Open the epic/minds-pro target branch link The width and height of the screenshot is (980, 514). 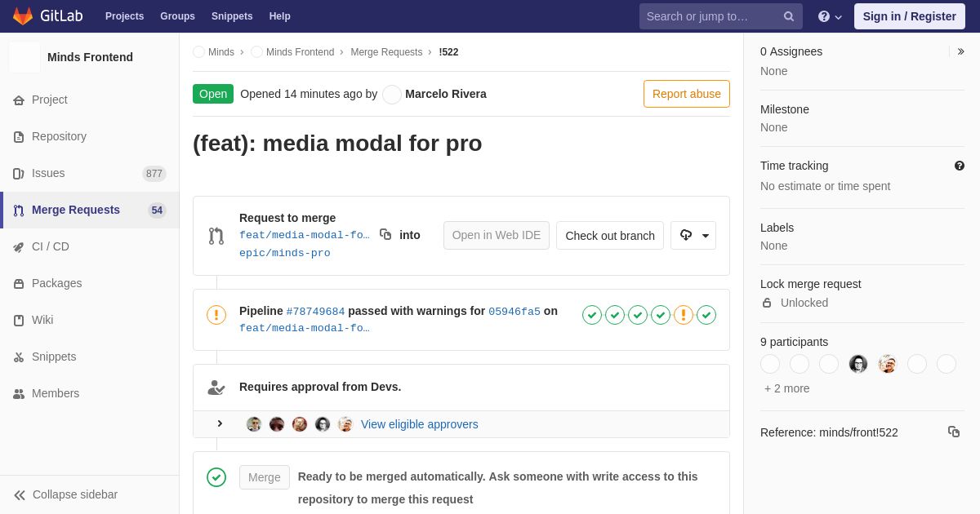pyautogui.click(x=285, y=253)
